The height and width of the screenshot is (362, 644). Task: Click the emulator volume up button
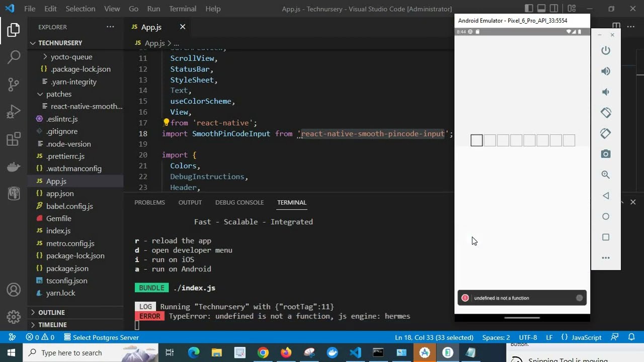tap(606, 71)
